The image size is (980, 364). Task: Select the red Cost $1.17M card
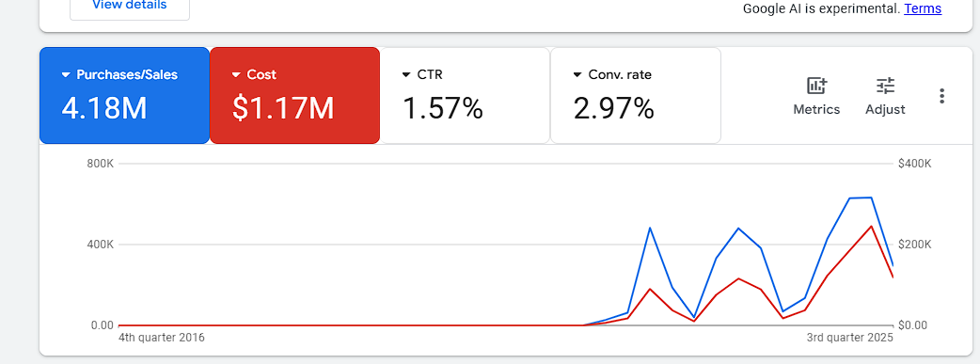295,96
